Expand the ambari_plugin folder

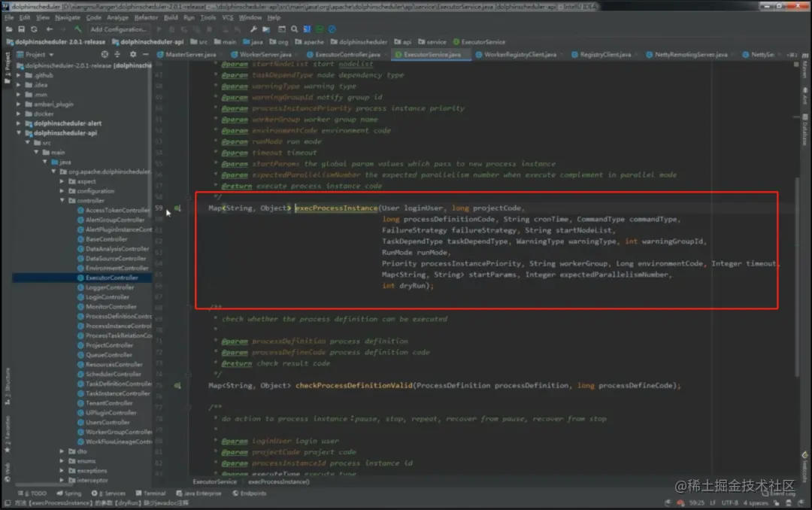coord(19,104)
